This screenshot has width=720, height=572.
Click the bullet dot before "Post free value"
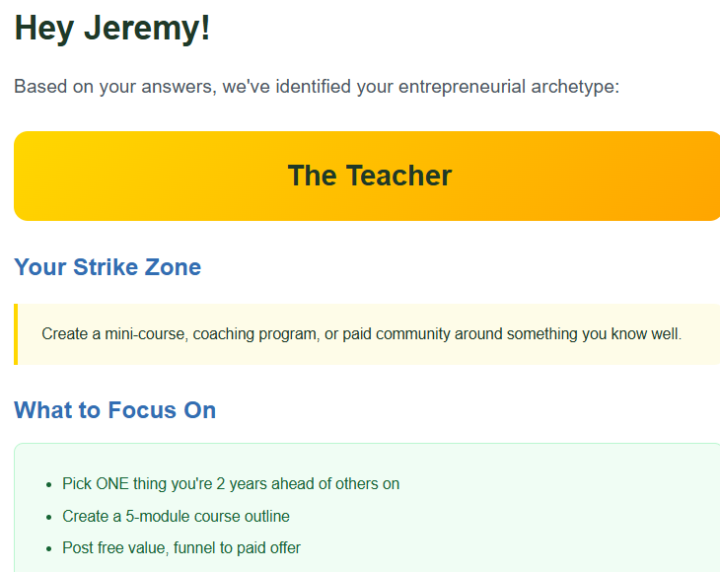coord(49,548)
